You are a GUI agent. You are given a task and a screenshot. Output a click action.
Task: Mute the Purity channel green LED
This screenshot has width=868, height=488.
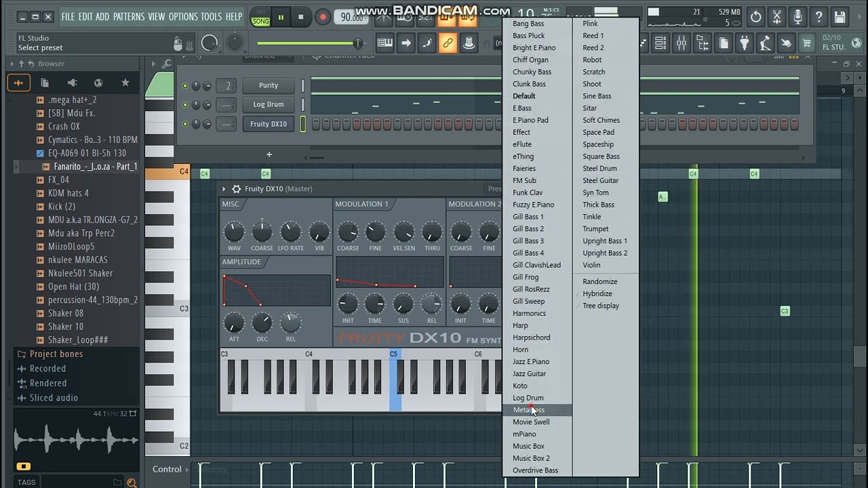[185, 86]
